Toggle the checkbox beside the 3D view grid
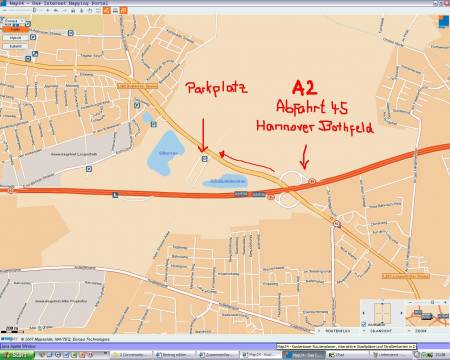 tap(364, 324)
